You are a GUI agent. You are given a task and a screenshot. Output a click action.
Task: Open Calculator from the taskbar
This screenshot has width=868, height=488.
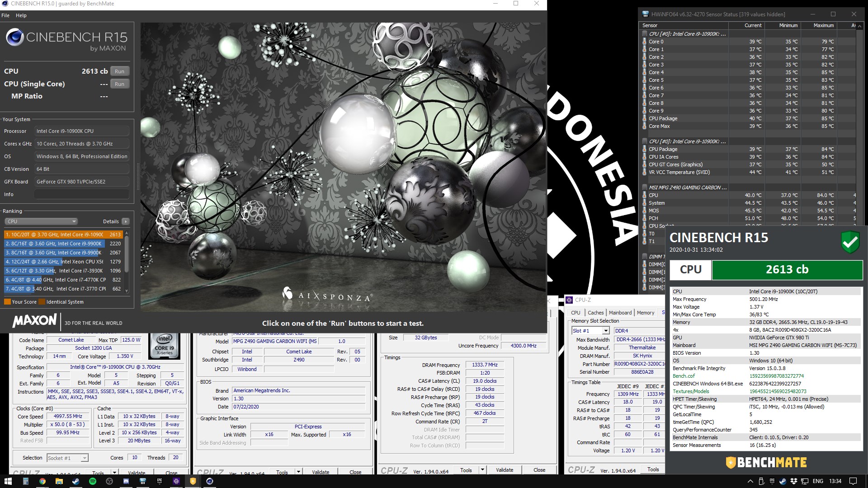[x=25, y=481]
